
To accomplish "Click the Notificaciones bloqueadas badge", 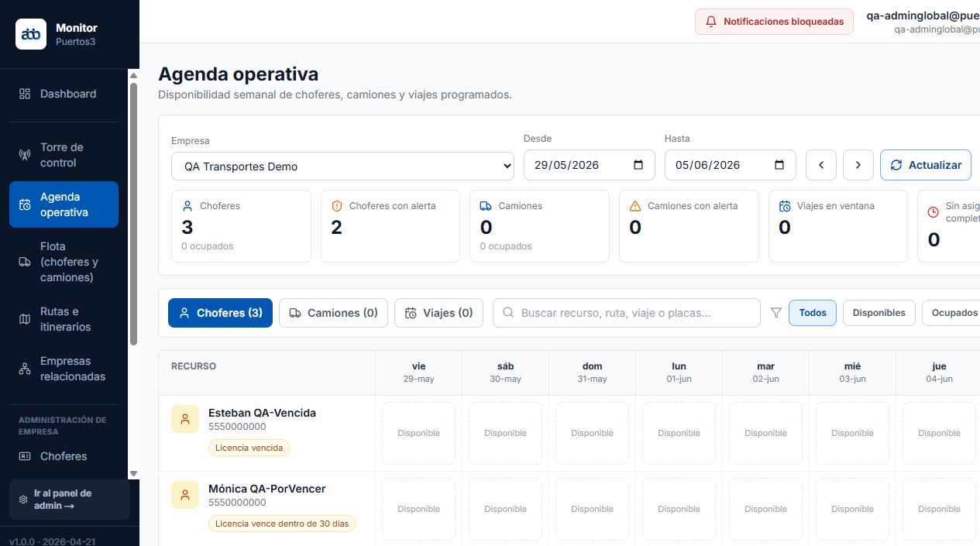I will (774, 22).
